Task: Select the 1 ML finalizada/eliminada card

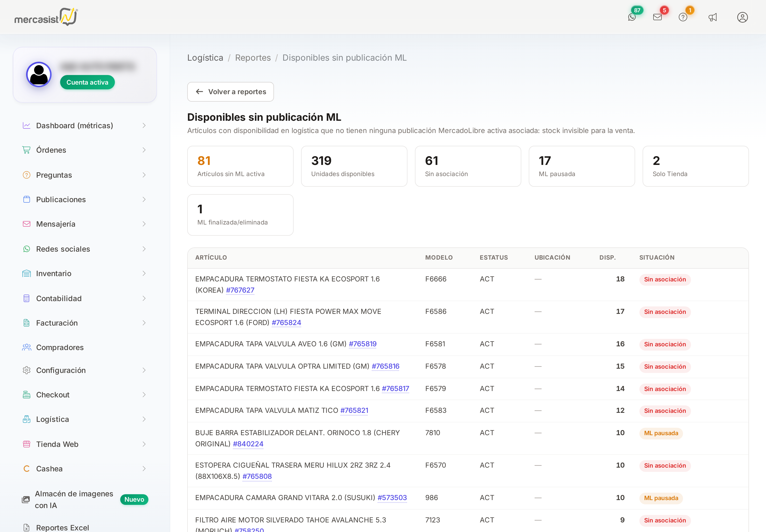Action: (x=240, y=215)
